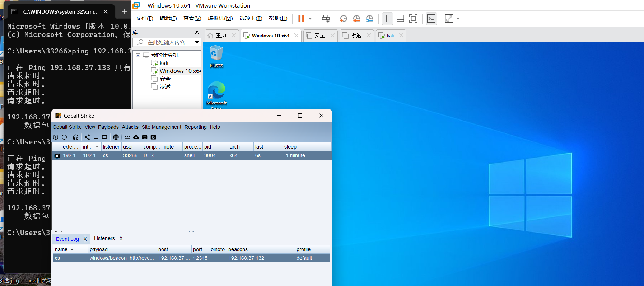Viewport: 644px width, 286px height.
Task: Expand the pause button power dropdown arrow
Action: click(310, 18)
